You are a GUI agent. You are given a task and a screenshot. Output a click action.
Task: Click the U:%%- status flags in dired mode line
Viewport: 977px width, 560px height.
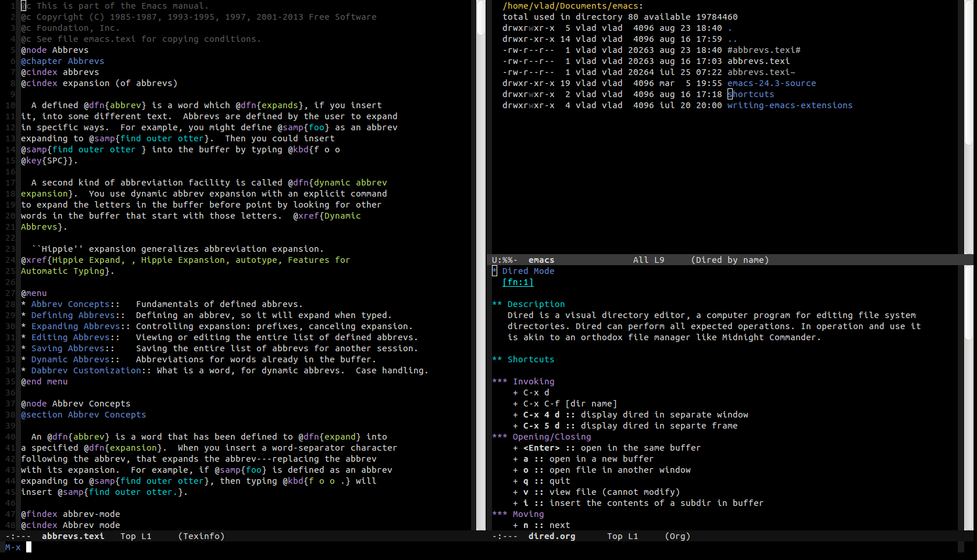tap(505, 260)
